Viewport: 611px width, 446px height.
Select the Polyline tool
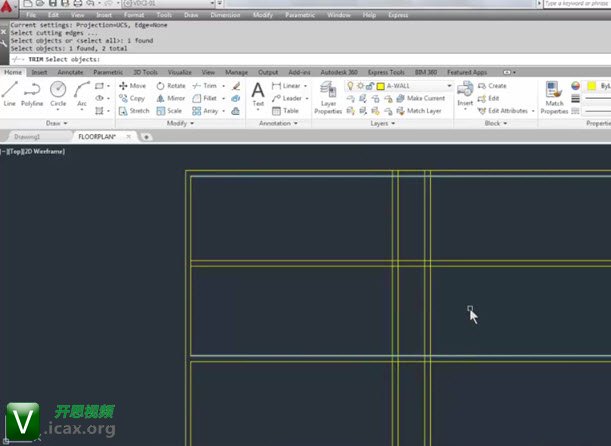[32, 94]
